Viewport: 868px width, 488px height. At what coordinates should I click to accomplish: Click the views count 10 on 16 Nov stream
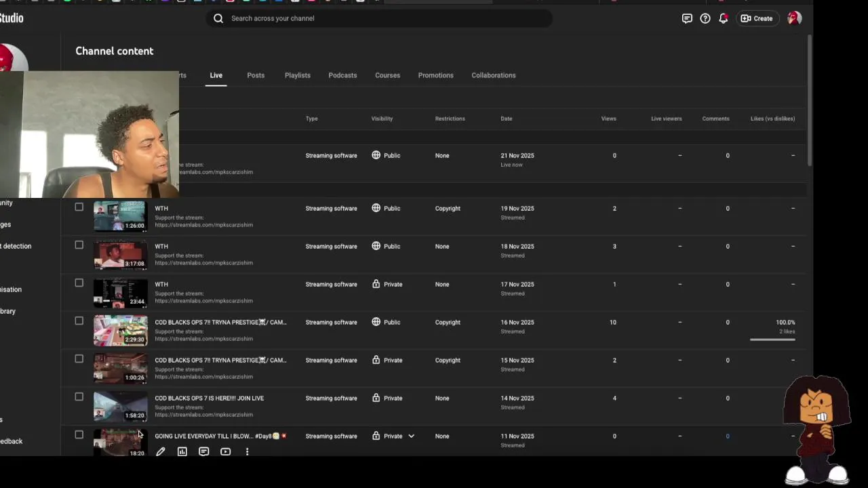(x=612, y=322)
